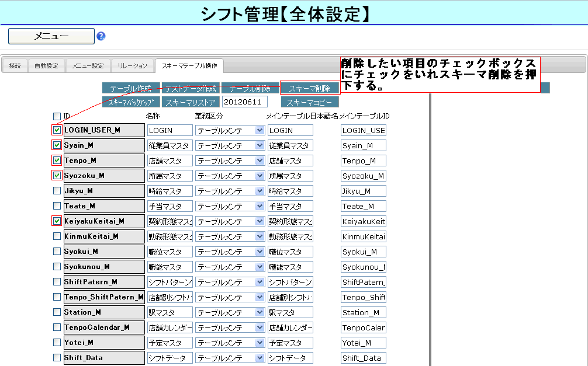
Task: Select the メニュー設定 tab
Action: pos(88,66)
